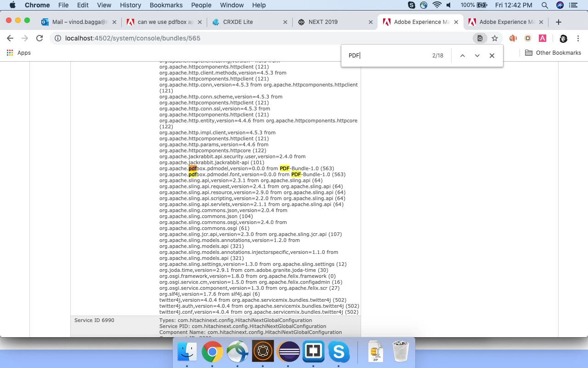Open the File menu
Screen dimensions: 588x368
63,5
